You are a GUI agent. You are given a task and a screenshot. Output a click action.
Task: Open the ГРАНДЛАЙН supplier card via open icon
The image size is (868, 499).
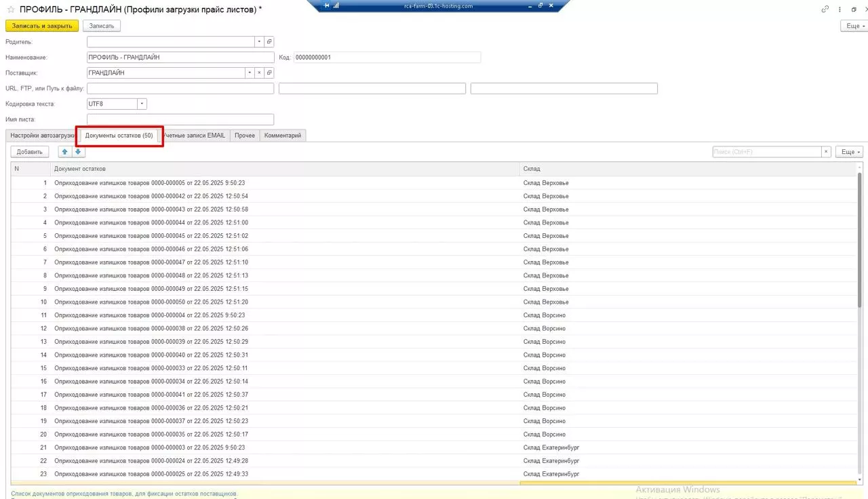pyautogui.click(x=269, y=73)
